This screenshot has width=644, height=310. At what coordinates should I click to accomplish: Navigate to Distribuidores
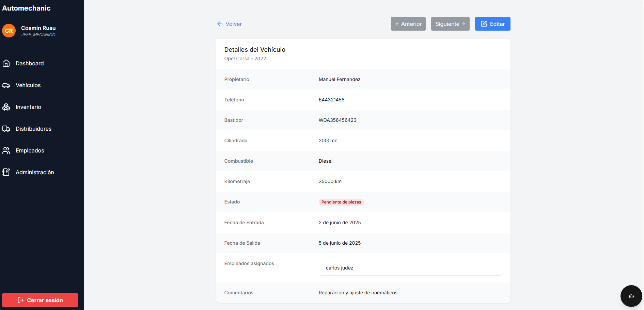(x=33, y=129)
